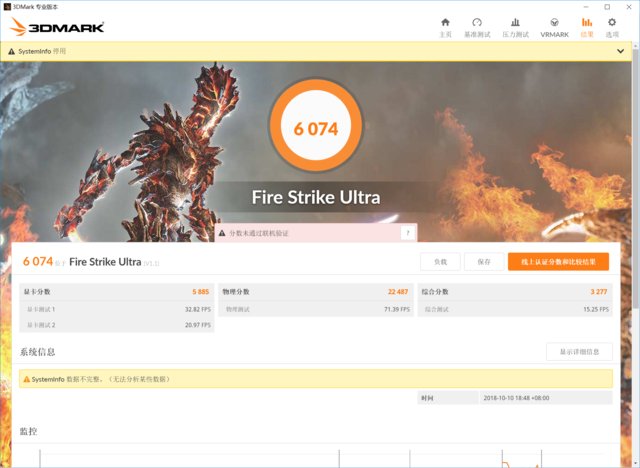Screen dimensions: 640x468
Task: Click the 6 074 Fire Strike Ultra result heading
Action: (x=91, y=262)
